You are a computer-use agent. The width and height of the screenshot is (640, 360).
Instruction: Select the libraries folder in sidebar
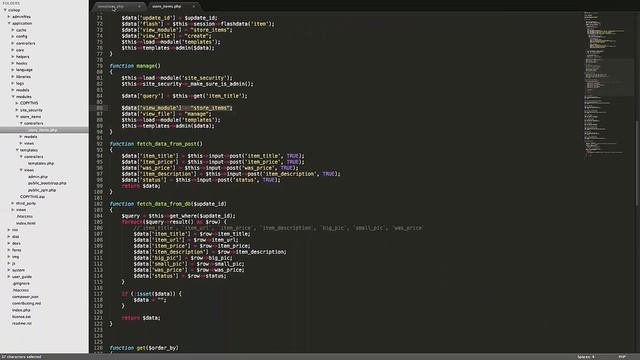(23, 76)
